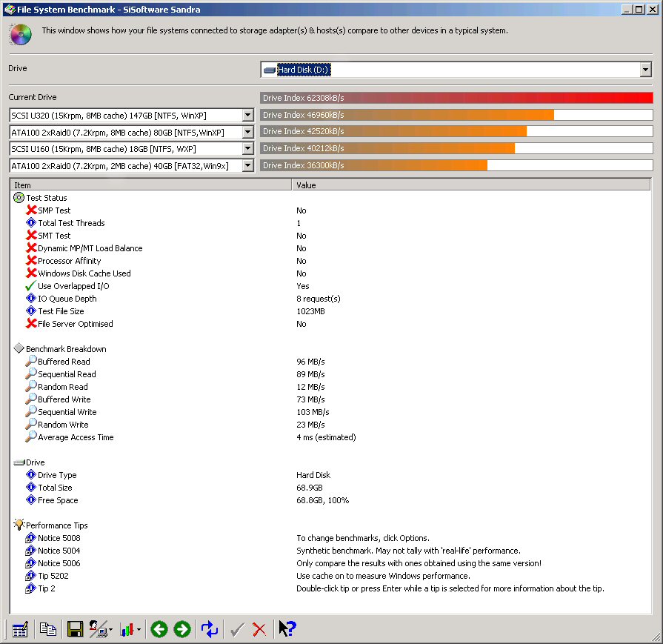663x644 pixels.
Task: Click the Random Write magnifier icon
Action: [31, 424]
